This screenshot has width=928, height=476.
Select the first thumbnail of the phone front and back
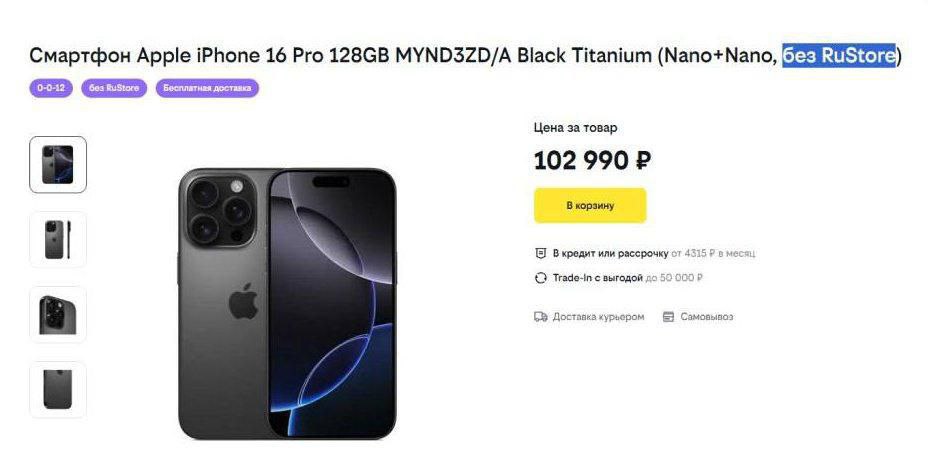pyautogui.click(x=58, y=165)
